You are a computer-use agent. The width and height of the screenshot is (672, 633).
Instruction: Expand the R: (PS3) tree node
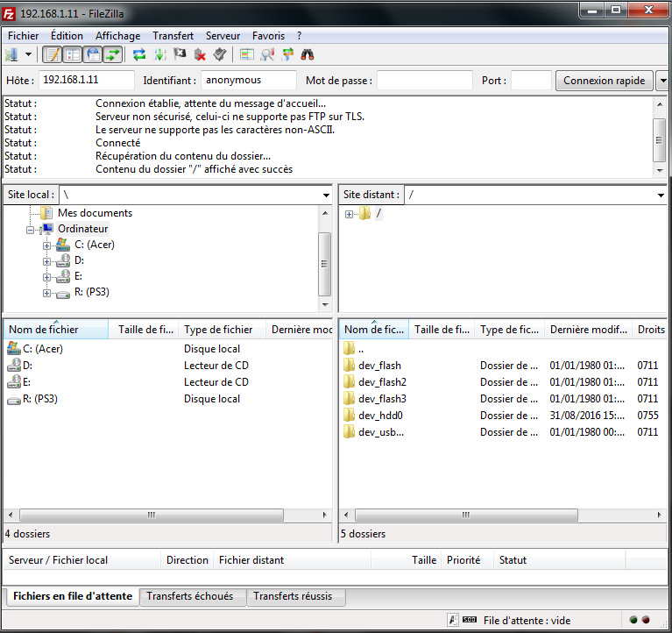[x=46, y=294]
